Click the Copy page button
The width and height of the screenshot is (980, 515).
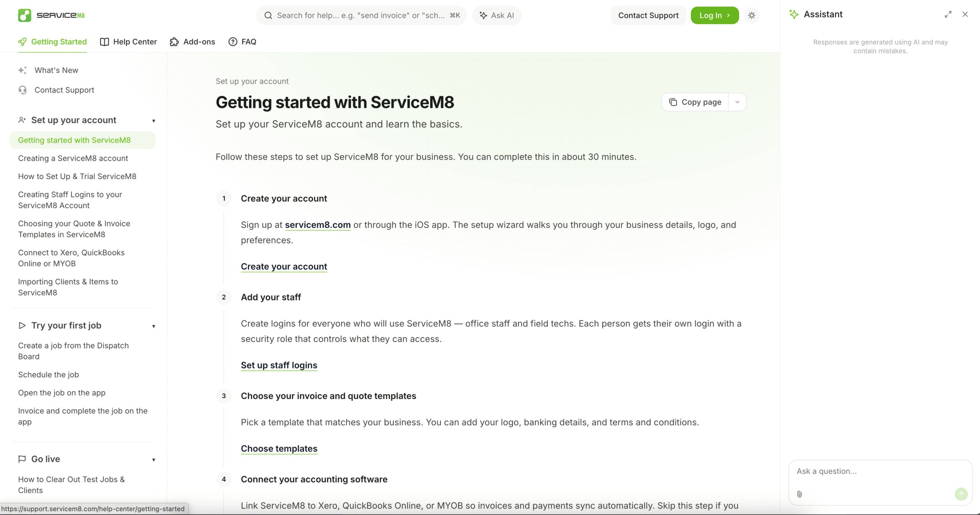[x=695, y=102]
